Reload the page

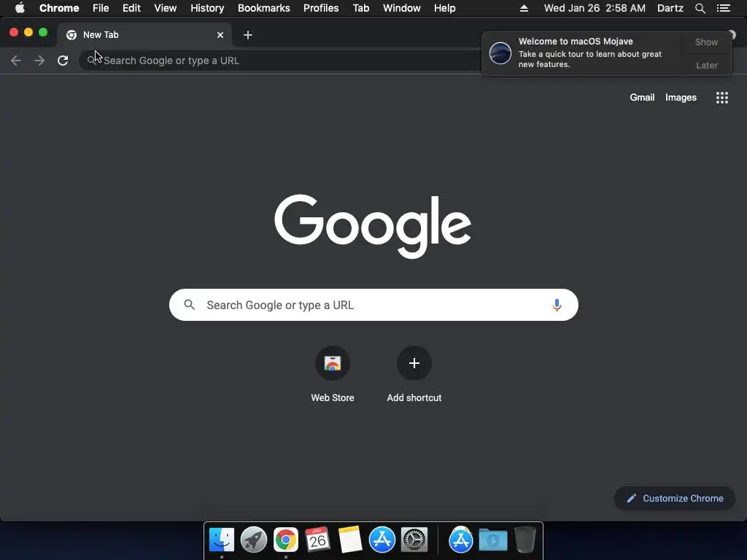[63, 61]
